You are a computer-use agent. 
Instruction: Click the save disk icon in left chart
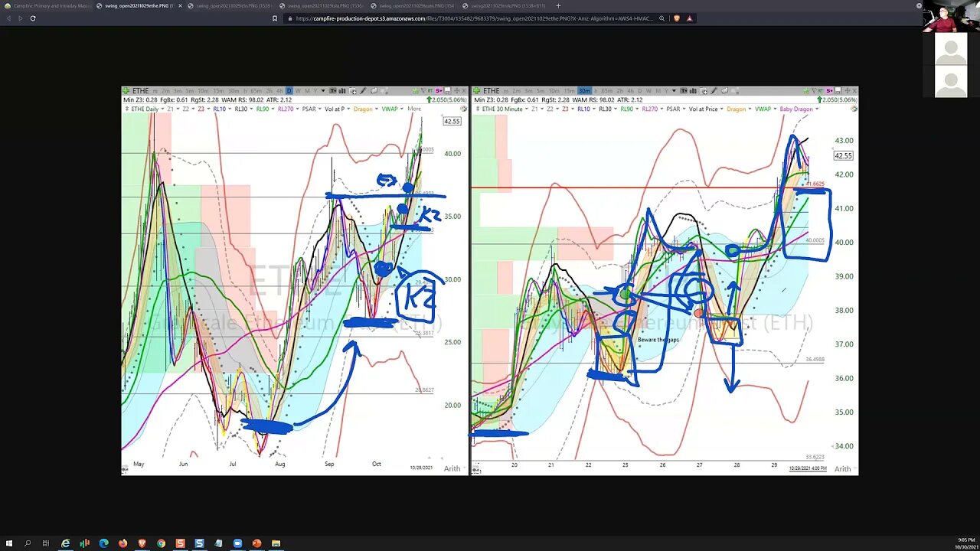[446, 90]
